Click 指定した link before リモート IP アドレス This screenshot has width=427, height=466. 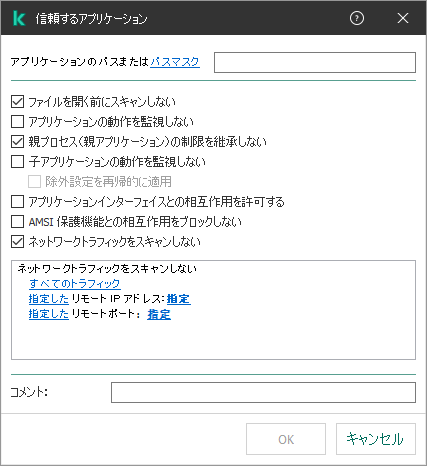[x=49, y=299]
